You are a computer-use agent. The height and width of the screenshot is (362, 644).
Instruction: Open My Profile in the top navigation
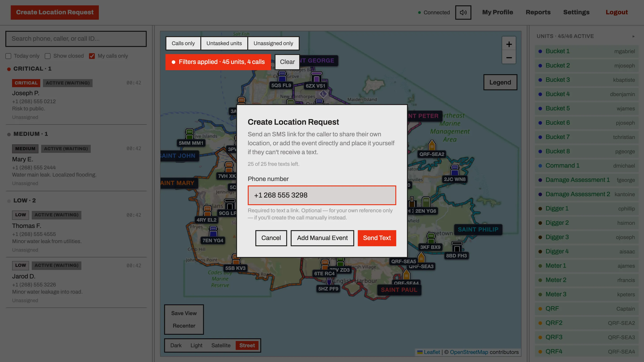click(x=497, y=12)
